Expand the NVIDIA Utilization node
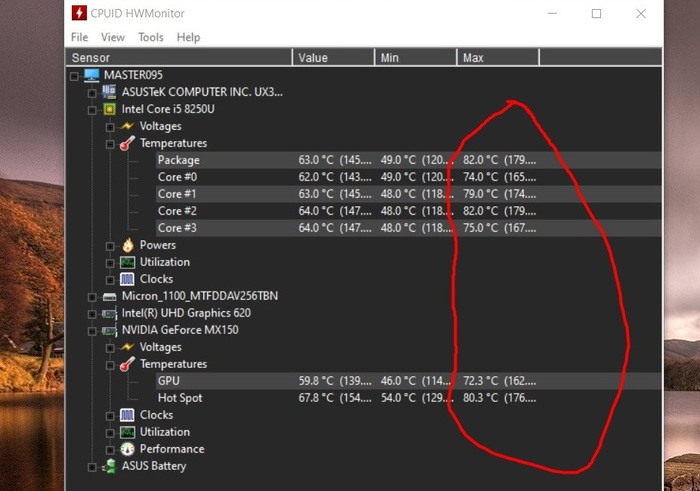This screenshot has height=491, width=700. click(x=110, y=433)
